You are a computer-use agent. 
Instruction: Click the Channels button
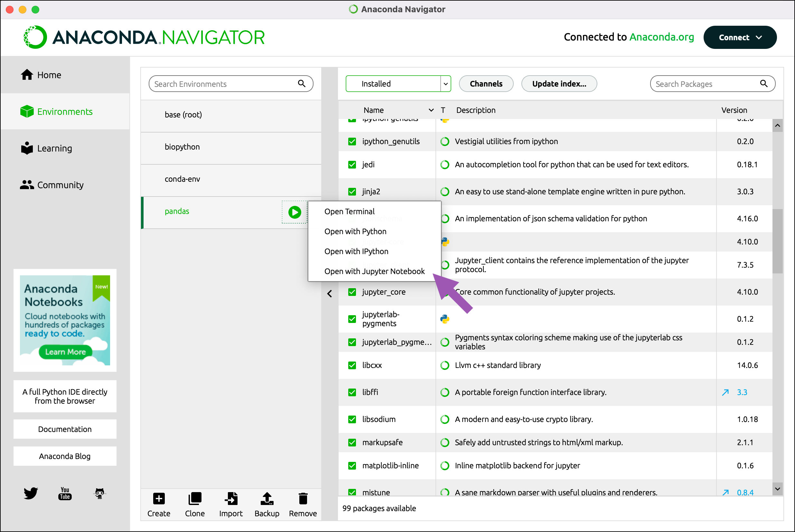[486, 84]
